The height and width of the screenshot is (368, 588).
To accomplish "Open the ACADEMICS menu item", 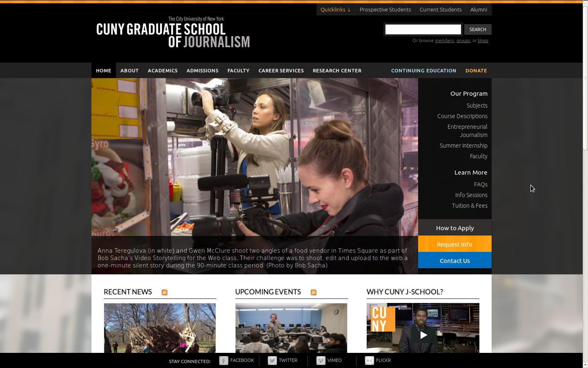I will click(163, 70).
